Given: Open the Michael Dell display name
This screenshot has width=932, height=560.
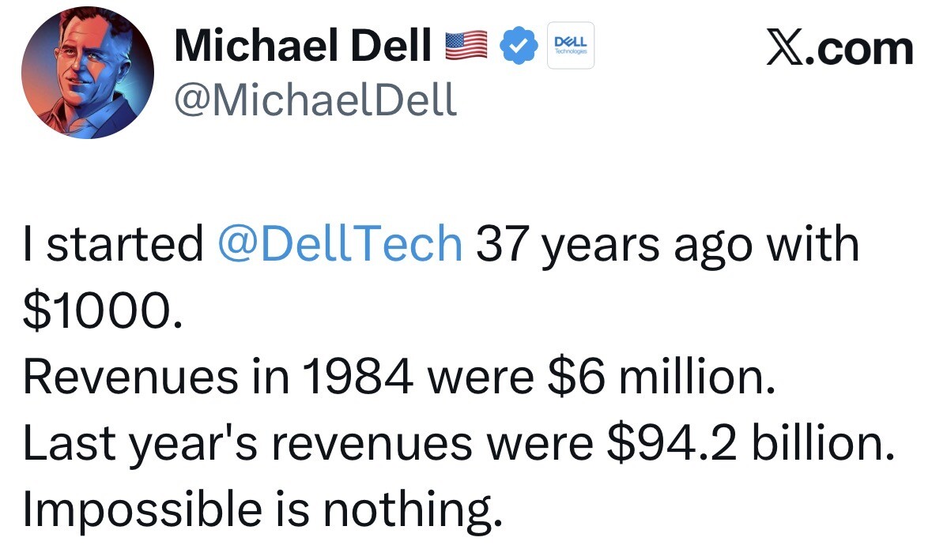Looking at the screenshot, I should tap(303, 45).
